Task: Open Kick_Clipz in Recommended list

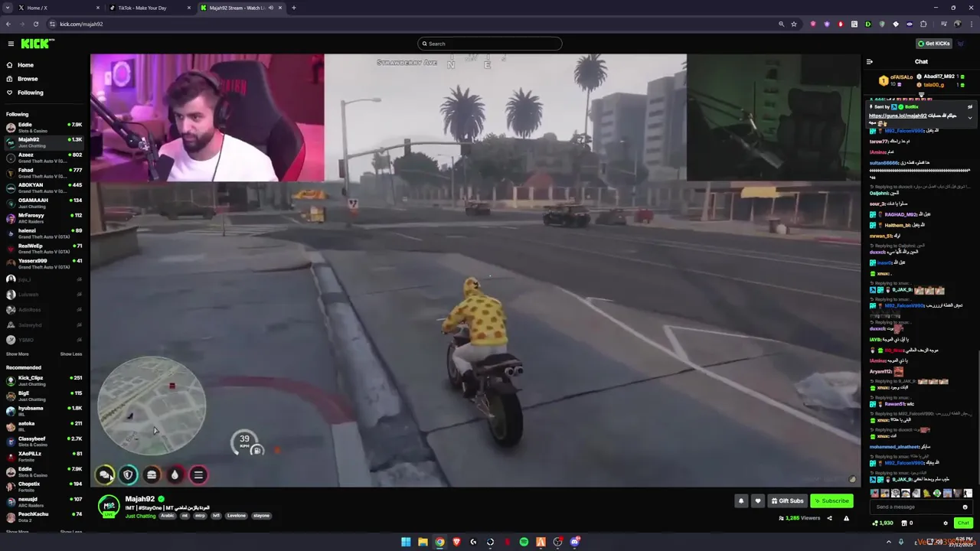Action: pos(44,380)
